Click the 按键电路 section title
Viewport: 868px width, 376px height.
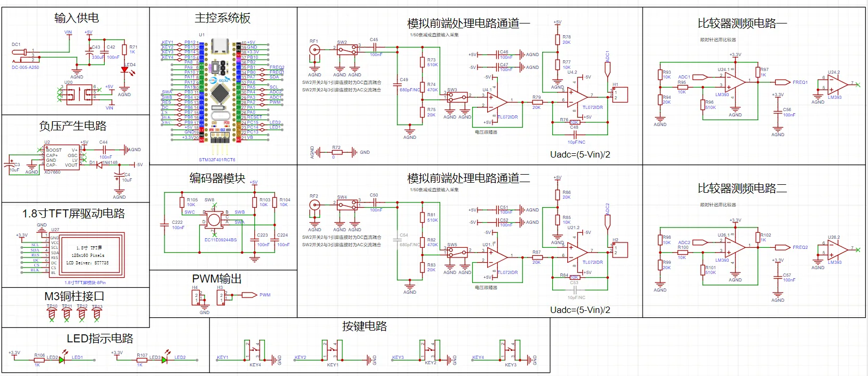(x=365, y=326)
